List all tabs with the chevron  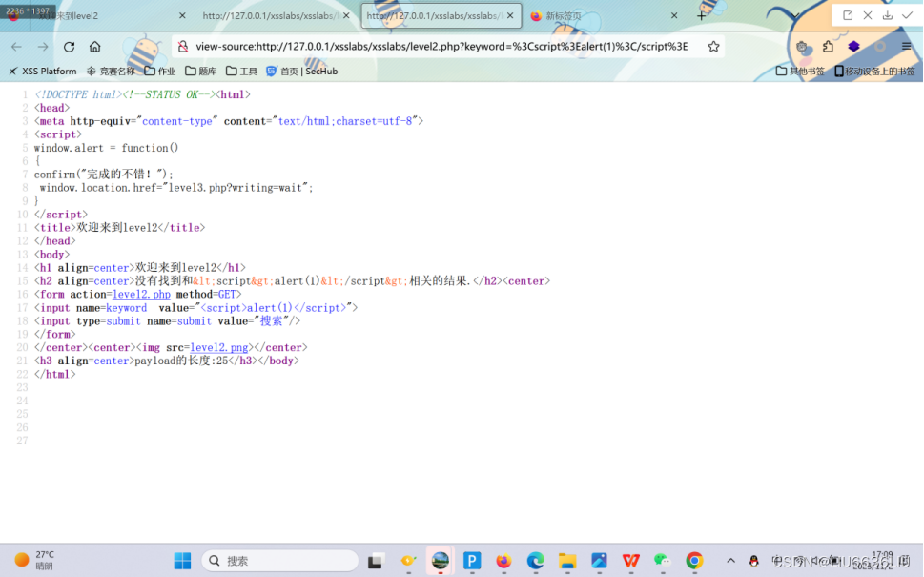(794, 16)
